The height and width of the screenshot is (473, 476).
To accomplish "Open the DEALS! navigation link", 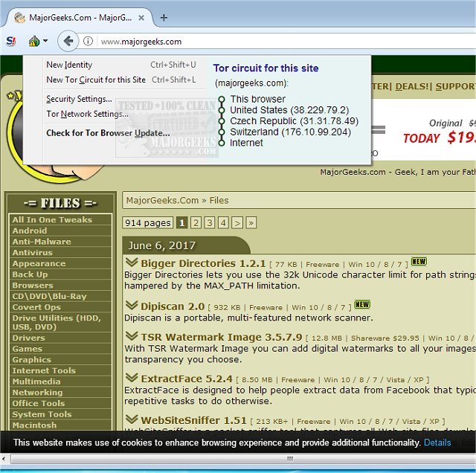I will pyautogui.click(x=412, y=86).
